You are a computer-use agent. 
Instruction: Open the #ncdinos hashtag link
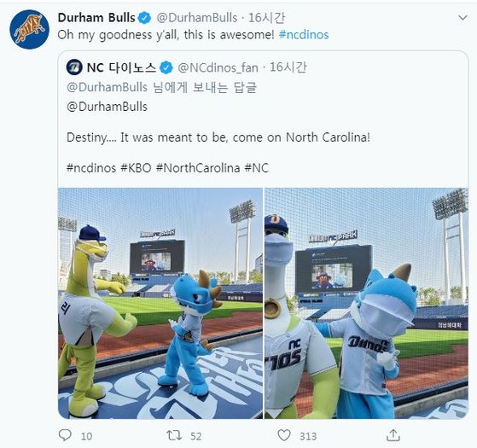point(304,35)
